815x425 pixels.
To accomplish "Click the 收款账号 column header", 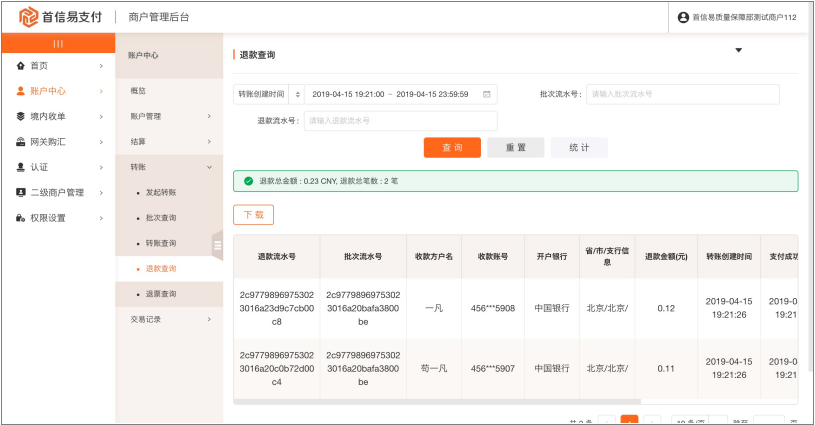I will pyautogui.click(x=493, y=256).
